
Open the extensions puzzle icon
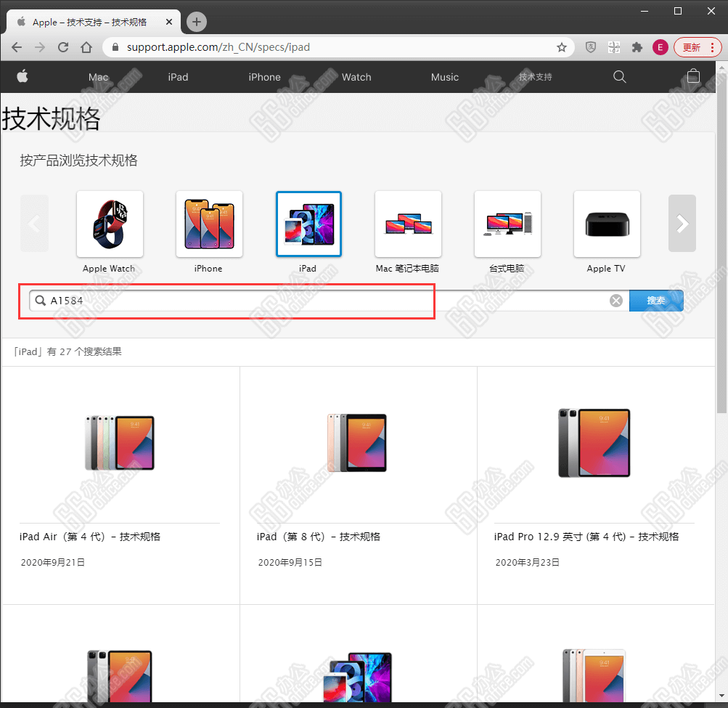click(637, 47)
